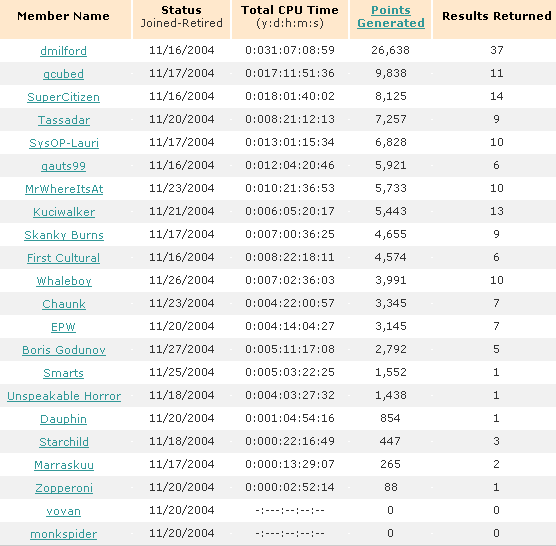Open Zopperoni member link

(64, 488)
